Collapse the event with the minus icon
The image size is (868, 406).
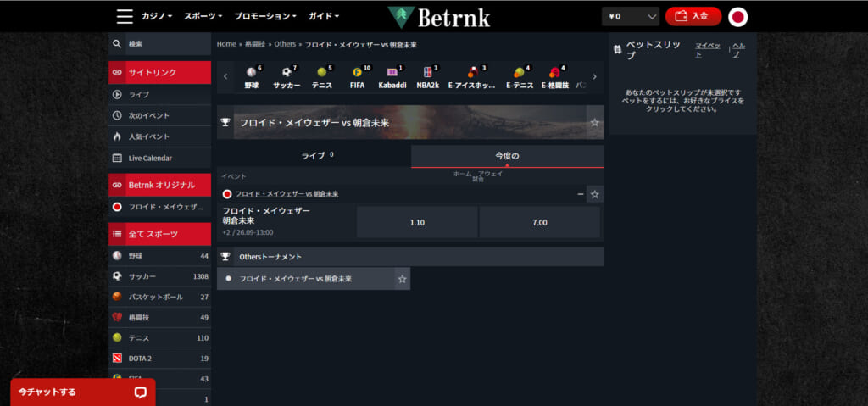[x=581, y=194]
